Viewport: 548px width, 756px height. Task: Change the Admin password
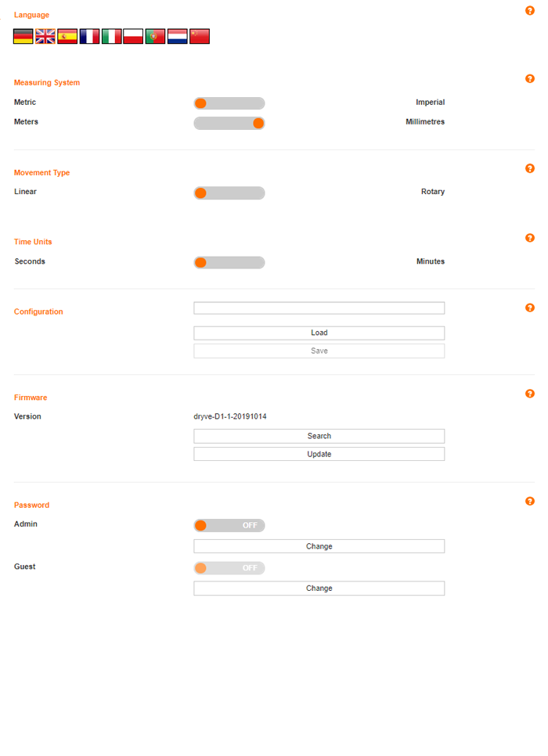[x=319, y=546]
